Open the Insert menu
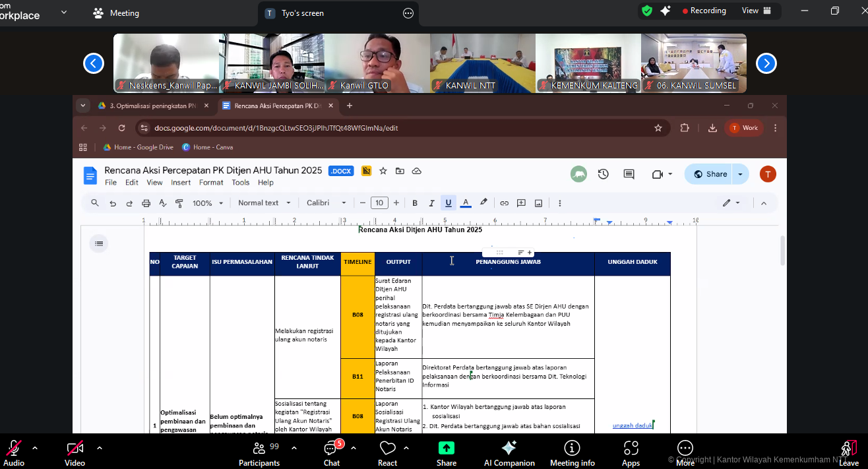This screenshot has width=868, height=469. coord(181,183)
